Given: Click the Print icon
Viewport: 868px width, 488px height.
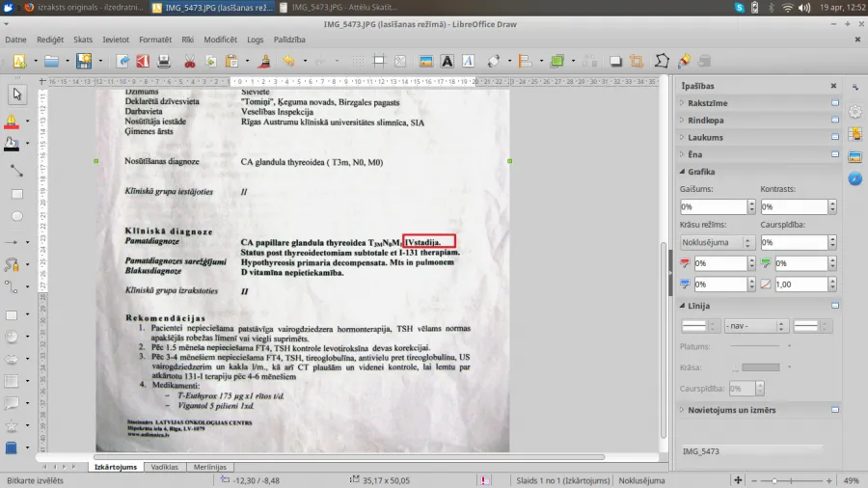Looking at the screenshot, I should 164,61.
